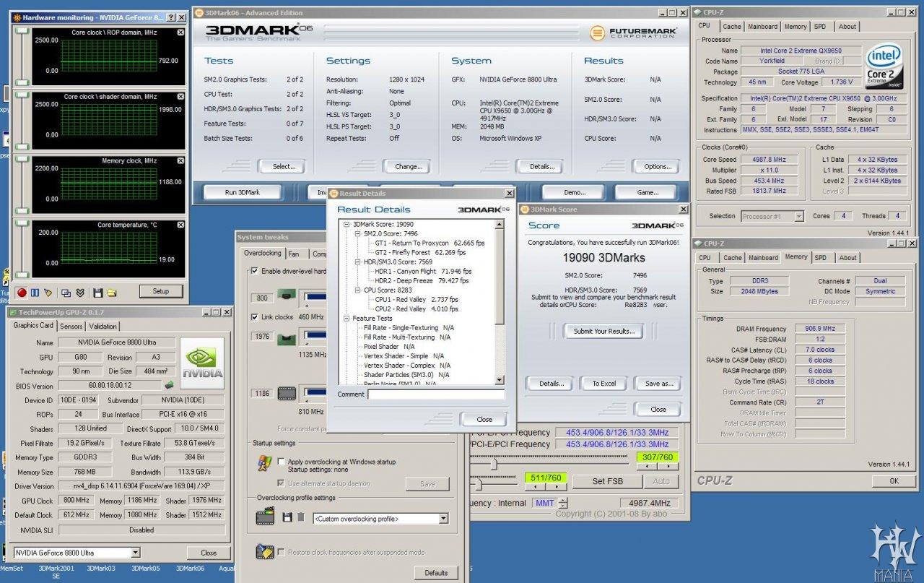
Task: Click the Save as... button in 3DMark Score
Action: pos(658,384)
